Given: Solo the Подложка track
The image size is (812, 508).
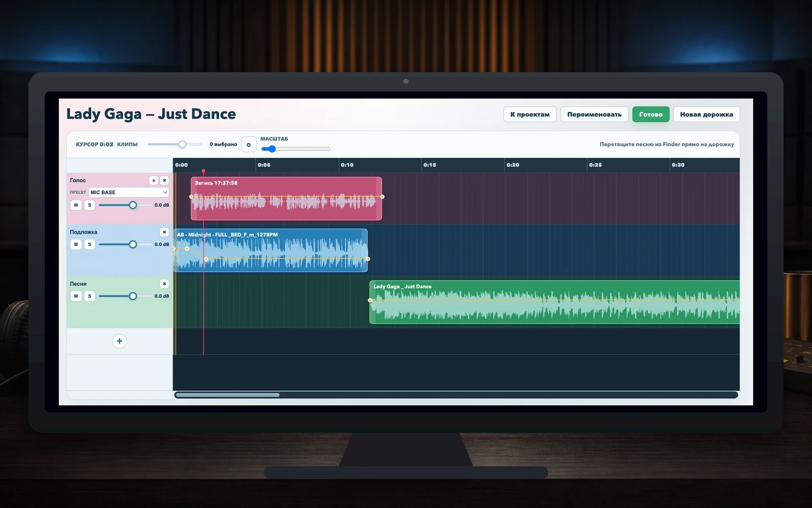Looking at the screenshot, I should pos(90,244).
